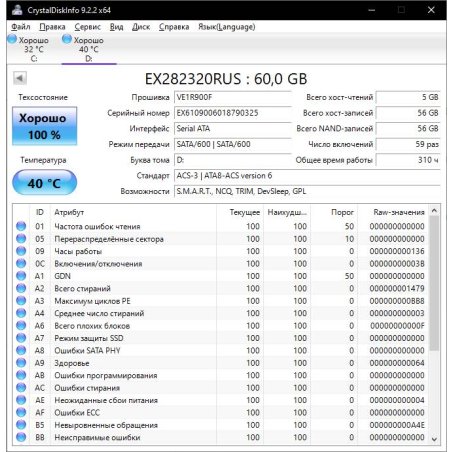The image size is (452, 452).
Task: Click status icon for Ошибки программирования row
Action: tap(21, 375)
